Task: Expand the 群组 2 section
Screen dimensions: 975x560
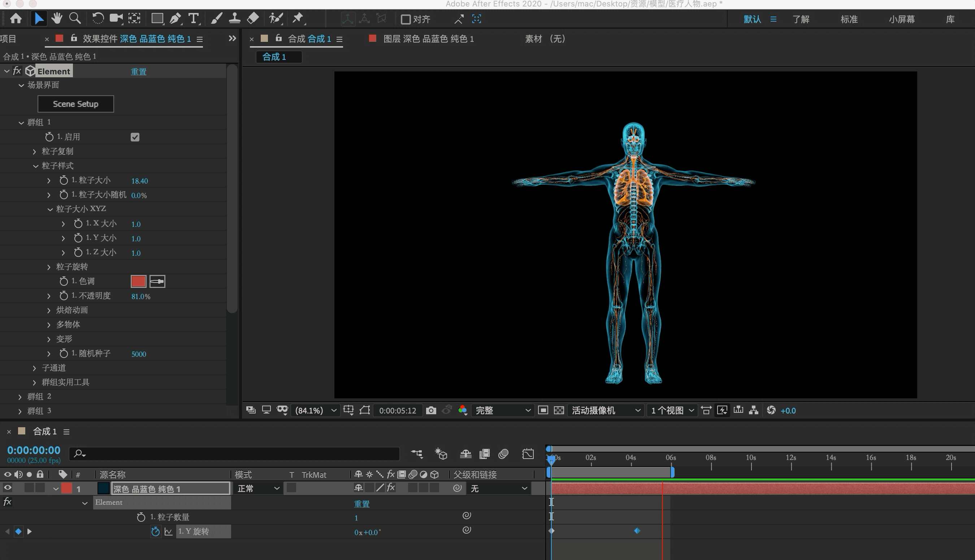Action: [20, 397]
